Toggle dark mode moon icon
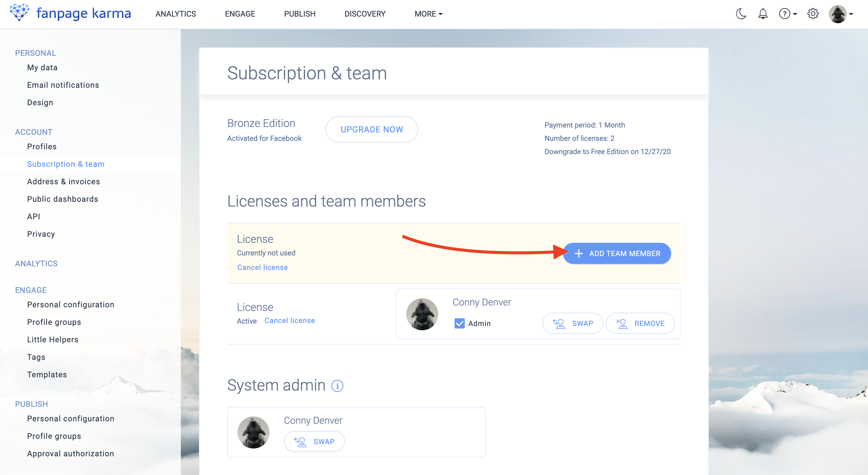 pos(741,14)
